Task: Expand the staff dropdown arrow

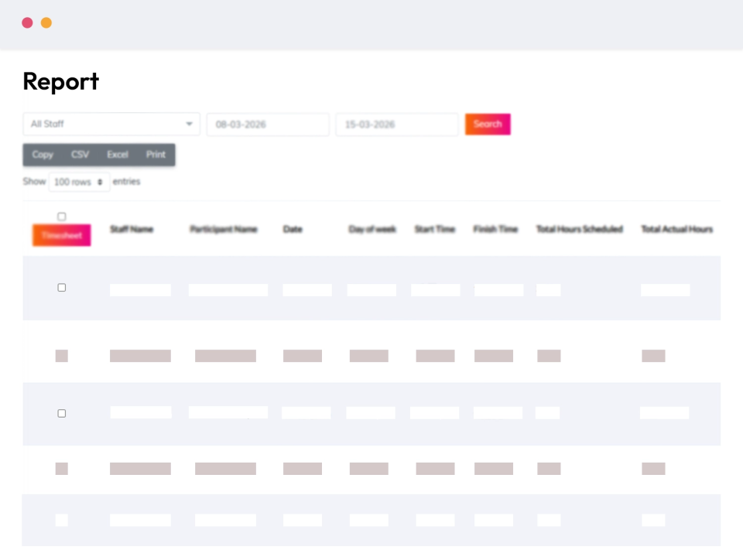Action: coord(188,124)
